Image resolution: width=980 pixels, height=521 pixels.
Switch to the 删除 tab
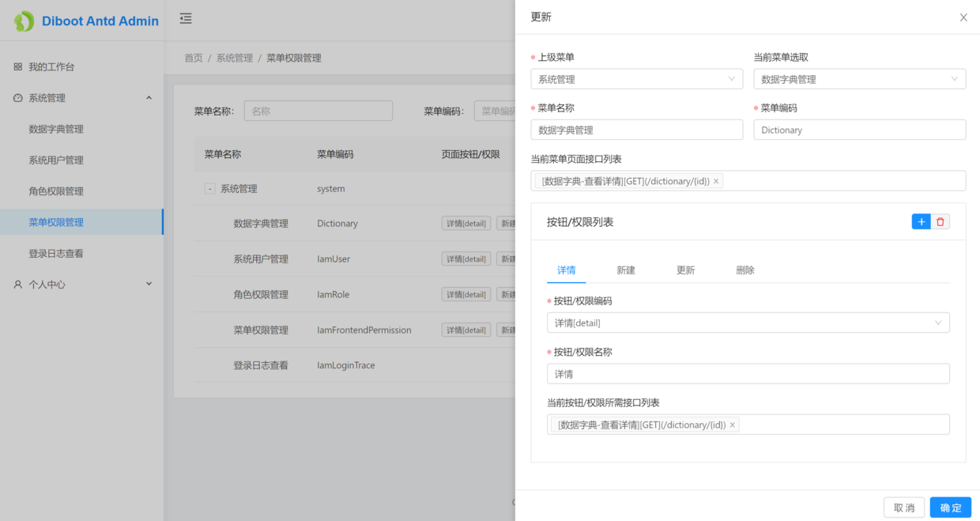coord(745,270)
